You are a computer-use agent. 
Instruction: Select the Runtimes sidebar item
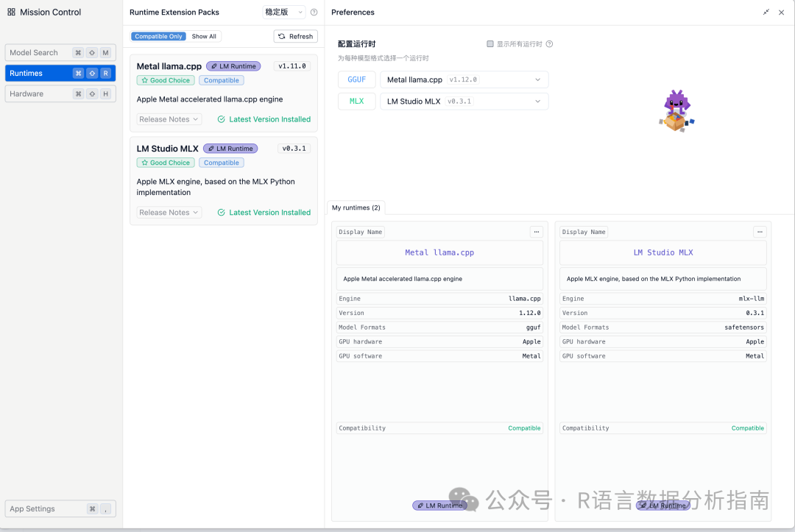(60, 73)
